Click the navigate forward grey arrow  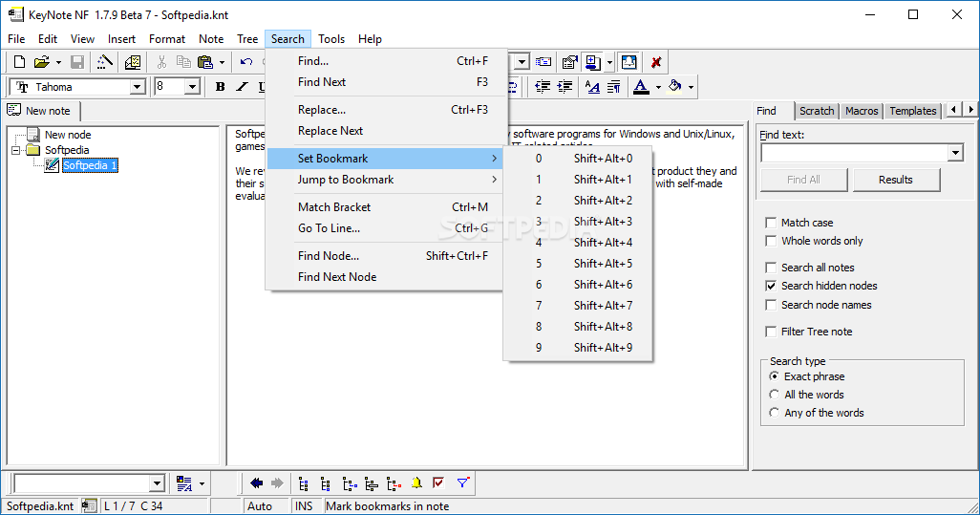point(277,483)
